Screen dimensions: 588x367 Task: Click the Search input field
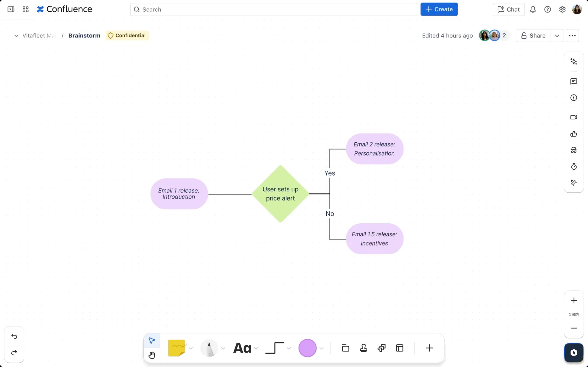pos(274,9)
